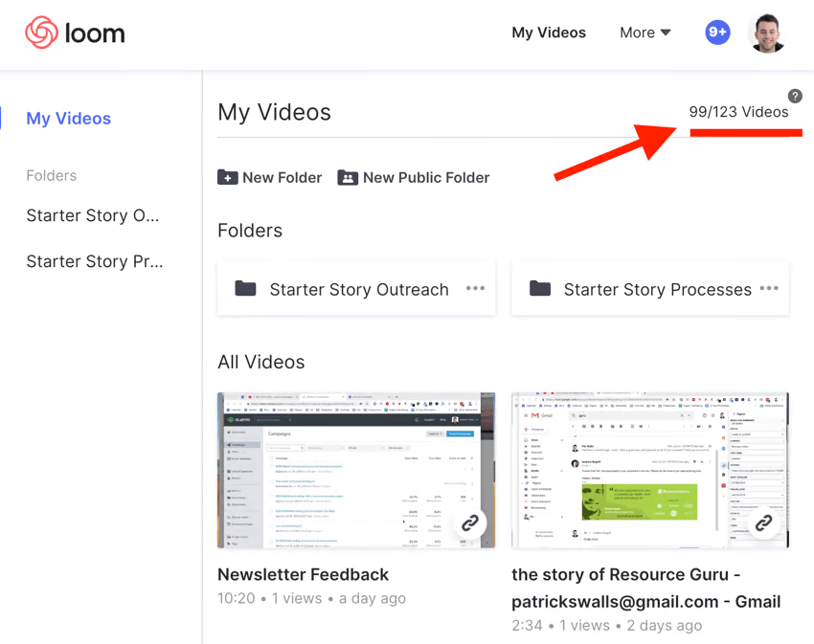Copy link on Newsletter Feedback thumbnail
This screenshot has height=644, width=814.
point(470,523)
